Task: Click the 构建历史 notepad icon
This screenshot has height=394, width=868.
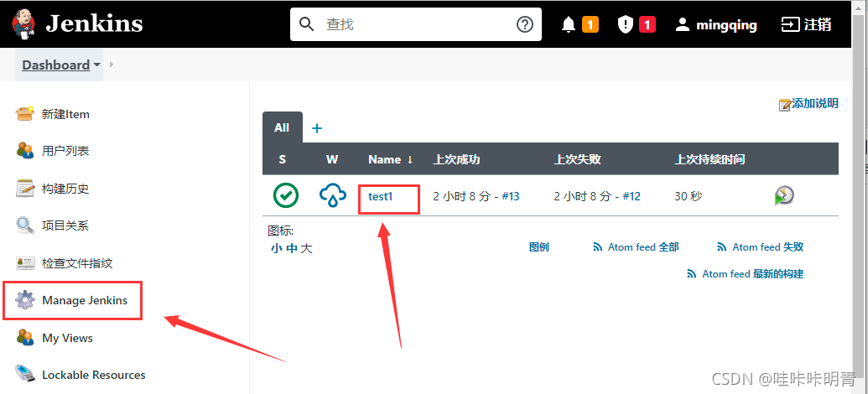Action: 25,188
